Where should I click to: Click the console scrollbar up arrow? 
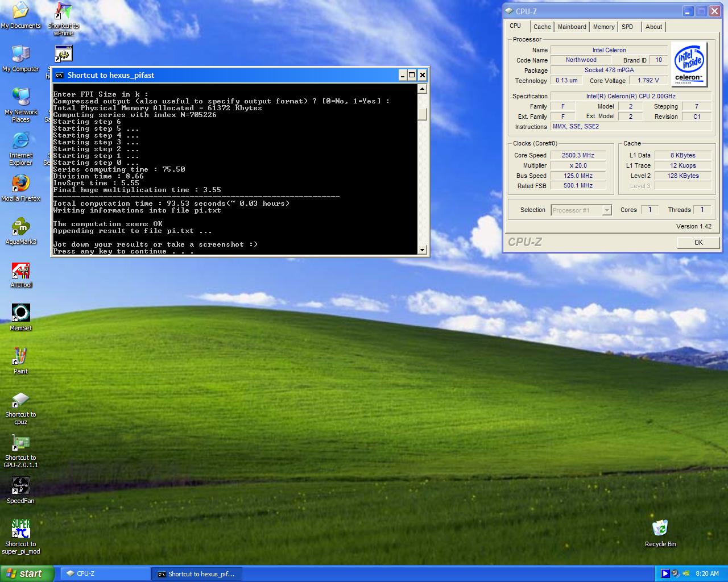click(x=422, y=89)
